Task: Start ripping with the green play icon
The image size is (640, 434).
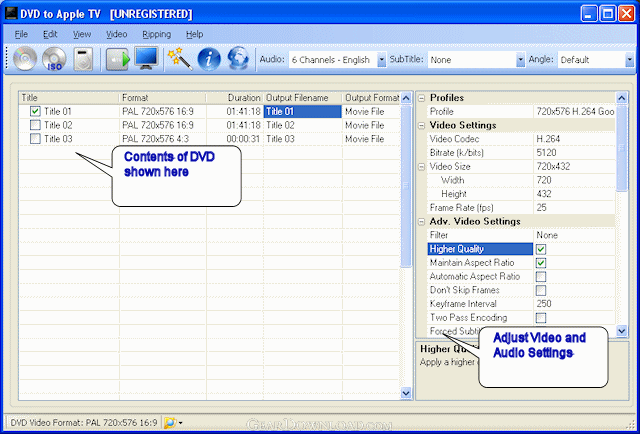Action: click(118, 59)
